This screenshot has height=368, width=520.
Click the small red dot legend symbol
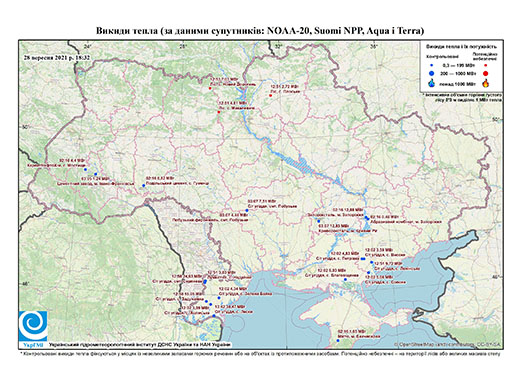[485, 66]
